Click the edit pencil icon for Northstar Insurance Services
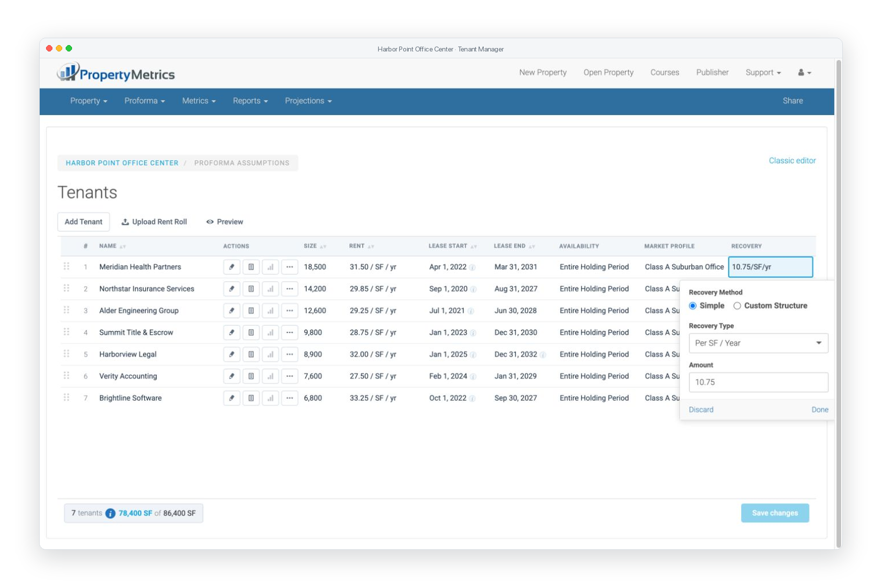 click(x=232, y=289)
